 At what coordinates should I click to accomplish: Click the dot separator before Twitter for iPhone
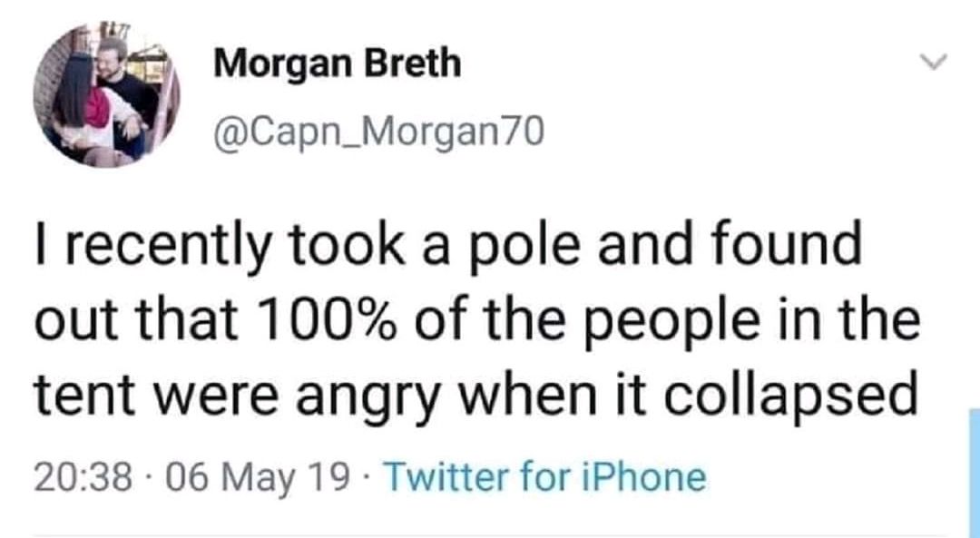point(368,479)
